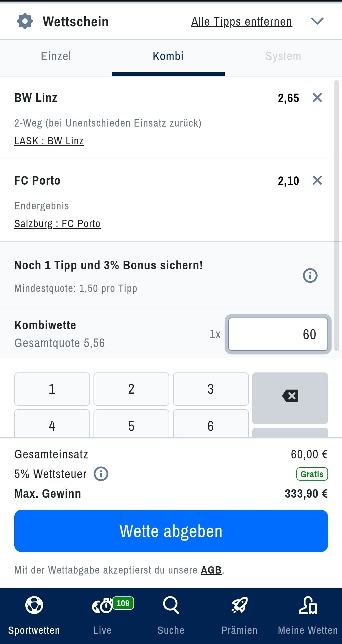Show bonus info for 3% Bonus

coord(310,275)
